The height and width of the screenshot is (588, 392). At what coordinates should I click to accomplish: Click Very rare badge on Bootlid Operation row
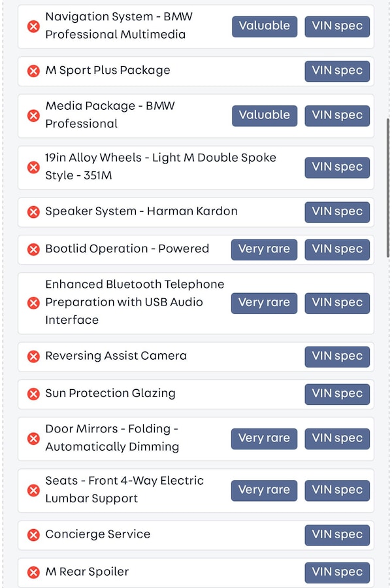(x=264, y=249)
